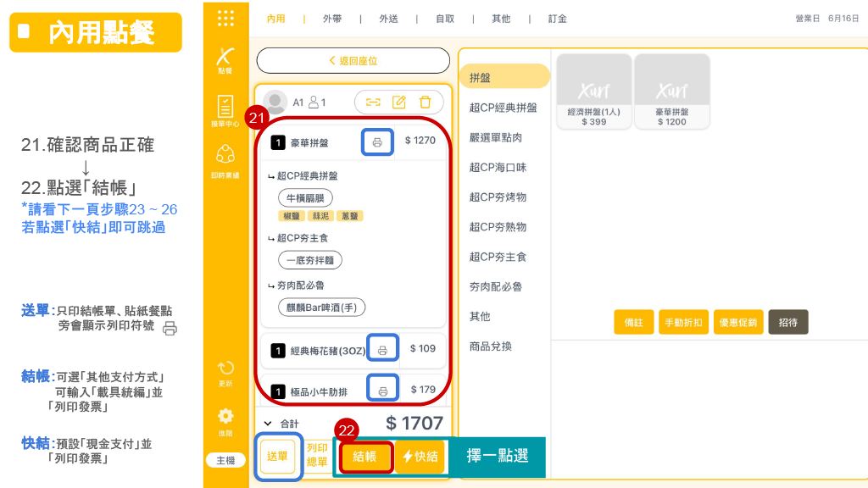Toggle the 主機 pill in sidebar
The width and height of the screenshot is (868, 488).
coord(225,460)
